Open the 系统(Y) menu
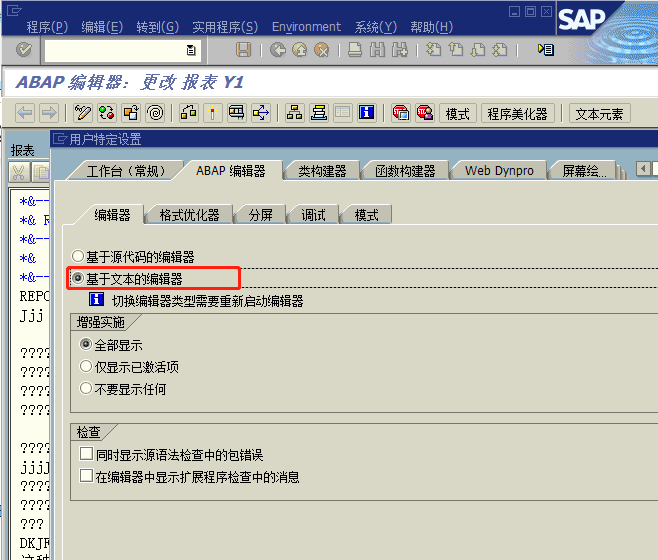658x560 pixels. pos(376,27)
